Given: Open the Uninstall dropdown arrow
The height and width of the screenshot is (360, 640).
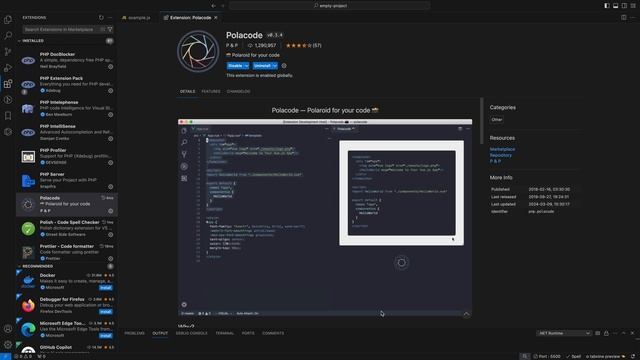Looking at the screenshot, I should (275, 66).
